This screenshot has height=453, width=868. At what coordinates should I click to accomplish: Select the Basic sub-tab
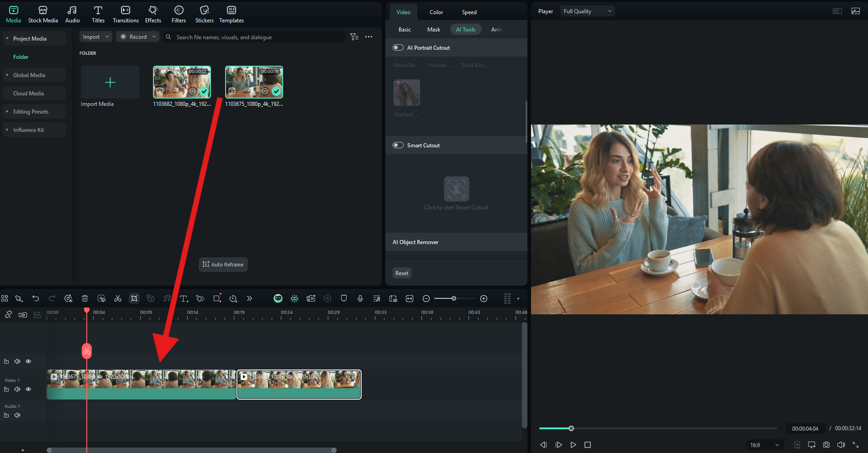coord(405,30)
